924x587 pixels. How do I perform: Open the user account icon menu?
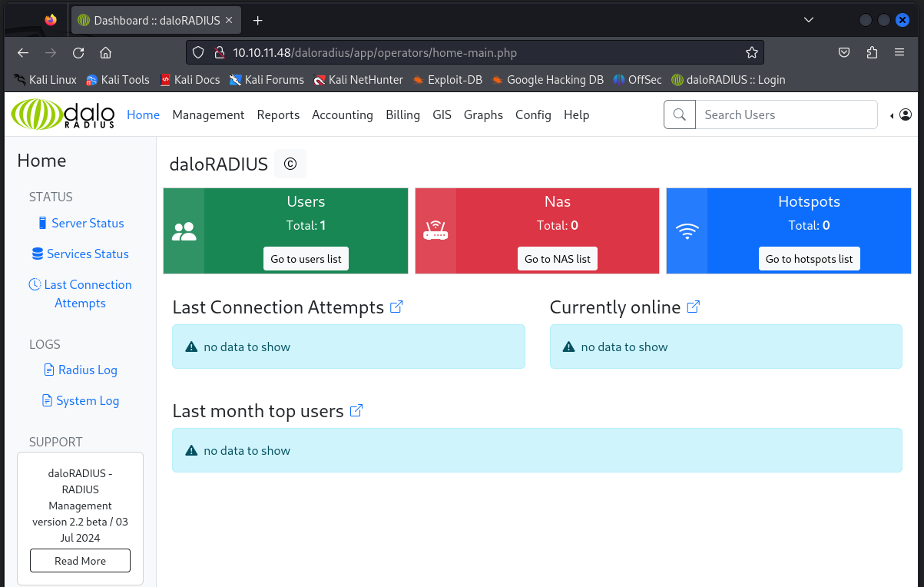pyautogui.click(x=905, y=114)
